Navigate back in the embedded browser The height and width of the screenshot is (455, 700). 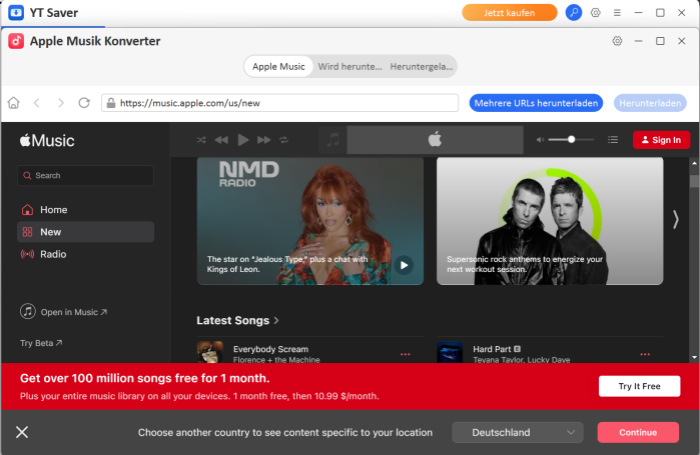click(37, 103)
